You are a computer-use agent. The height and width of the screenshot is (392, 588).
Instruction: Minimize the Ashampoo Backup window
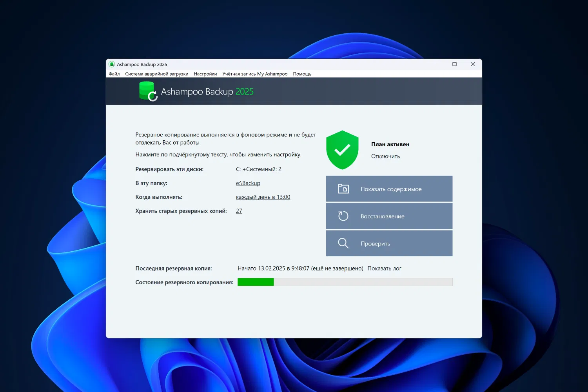point(437,64)
